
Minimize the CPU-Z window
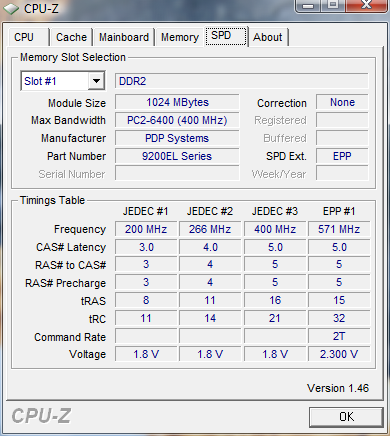pos(308,5)
